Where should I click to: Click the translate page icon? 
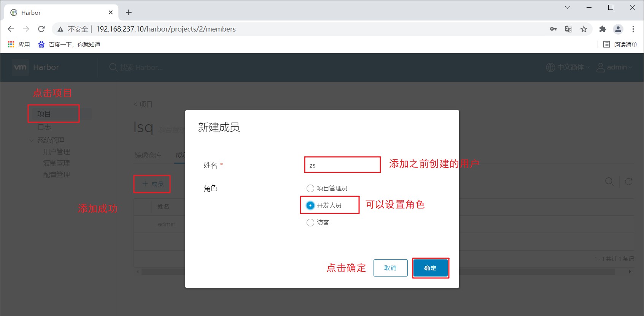click(568, 29)
